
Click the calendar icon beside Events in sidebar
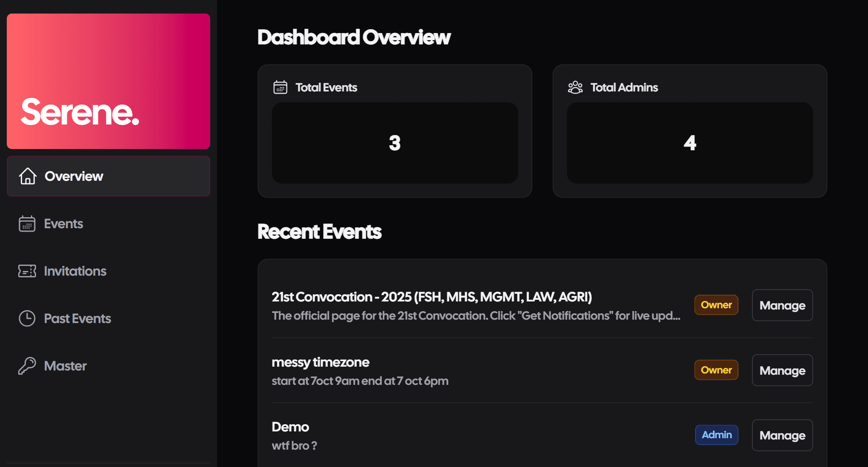tap(27, 224)
